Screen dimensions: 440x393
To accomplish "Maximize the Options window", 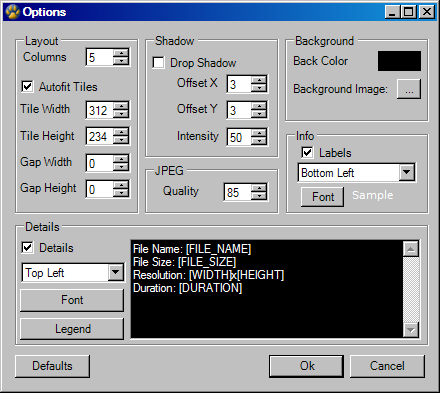I will coord(409,12).
